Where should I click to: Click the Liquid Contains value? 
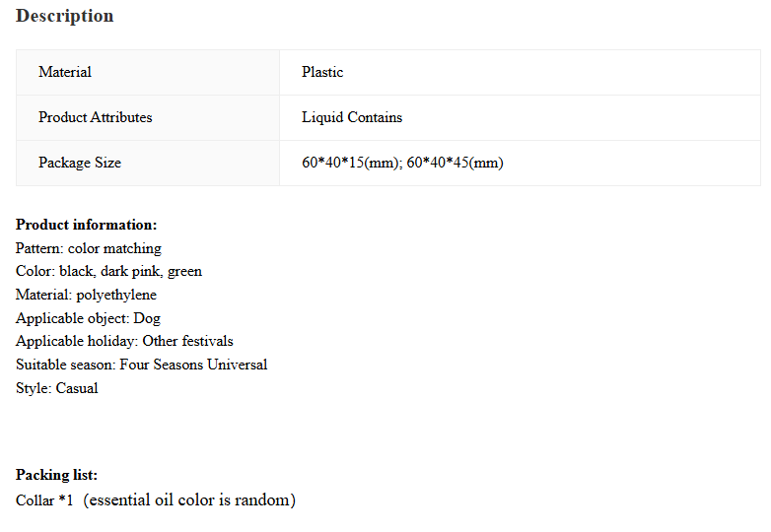click(352, 117)
